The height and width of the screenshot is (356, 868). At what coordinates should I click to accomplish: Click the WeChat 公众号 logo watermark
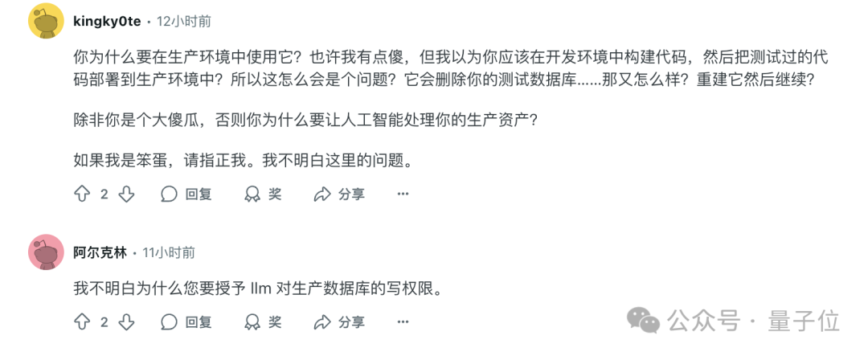point(644,320)
